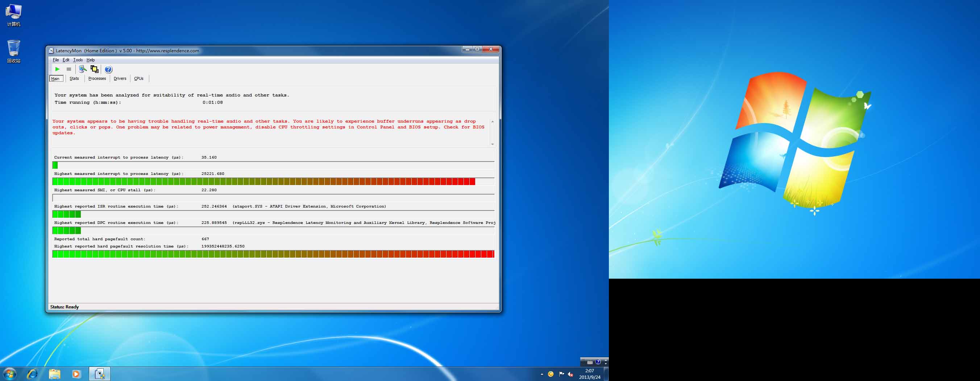
Task: Open the clock showing 2:07 2013/9/24
Action: point(590,374)
